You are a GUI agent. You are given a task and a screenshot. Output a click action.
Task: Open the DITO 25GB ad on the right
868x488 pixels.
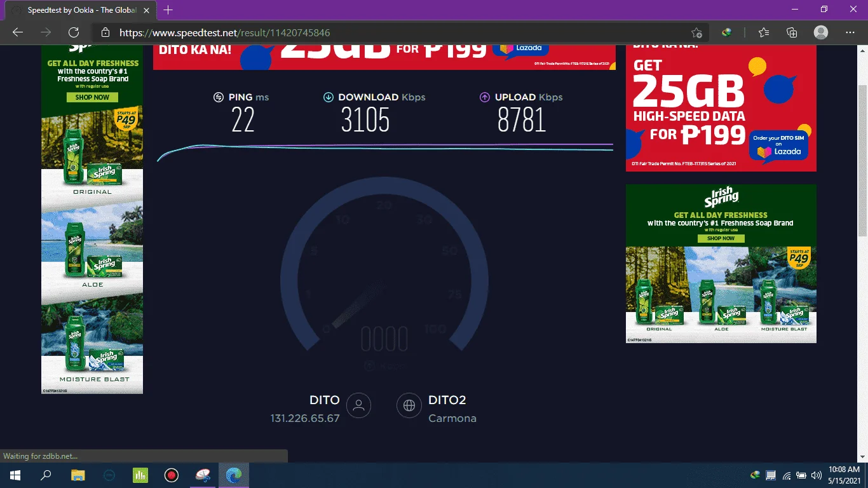click(x=721, y=107)
